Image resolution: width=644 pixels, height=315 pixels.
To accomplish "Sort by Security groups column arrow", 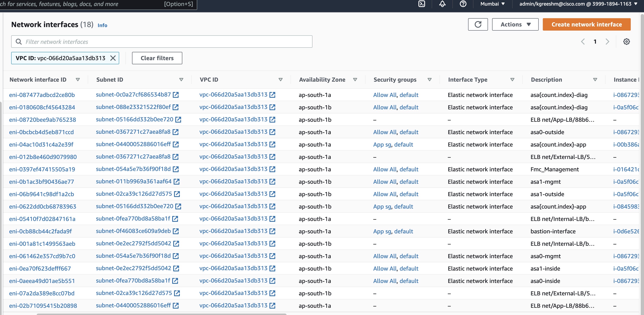I will (429, 80).
